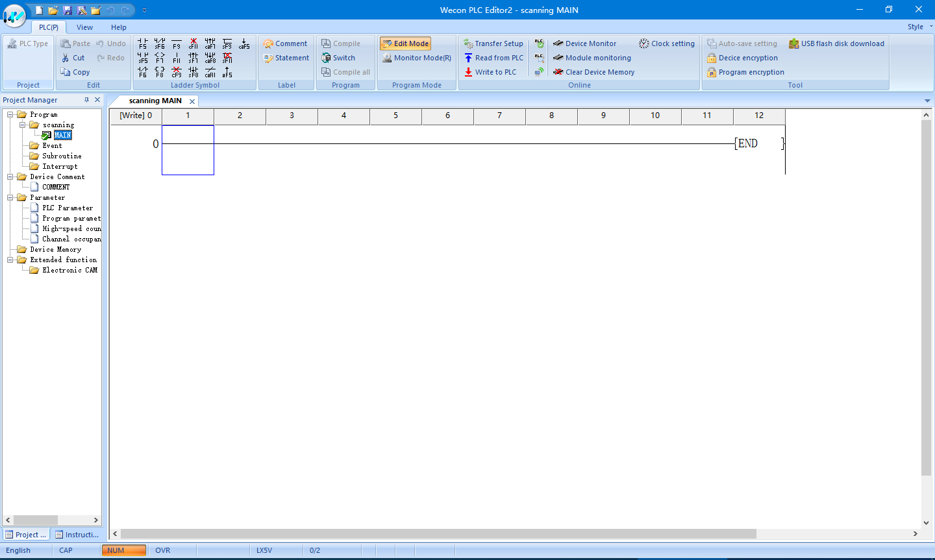This screenshot has width=935, height=560.
Task: Click PLC search icon in Online group
Action: (x=539, y=58)
